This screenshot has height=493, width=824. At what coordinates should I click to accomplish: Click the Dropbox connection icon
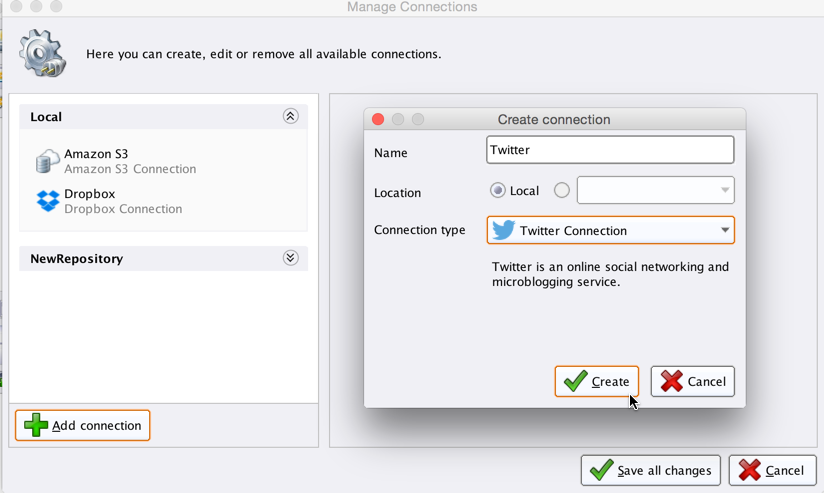click(47, 201)
